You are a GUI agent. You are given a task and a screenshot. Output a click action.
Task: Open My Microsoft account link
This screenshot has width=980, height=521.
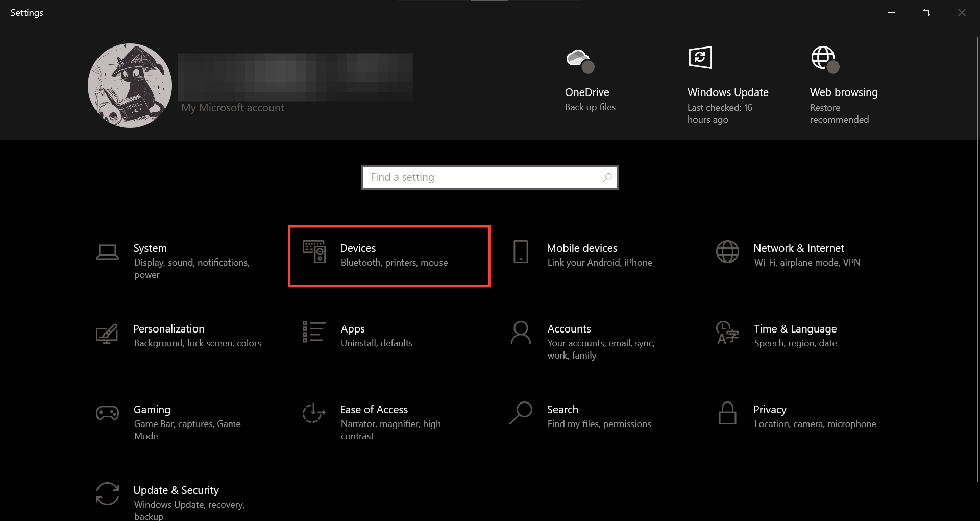coord(232,108)
